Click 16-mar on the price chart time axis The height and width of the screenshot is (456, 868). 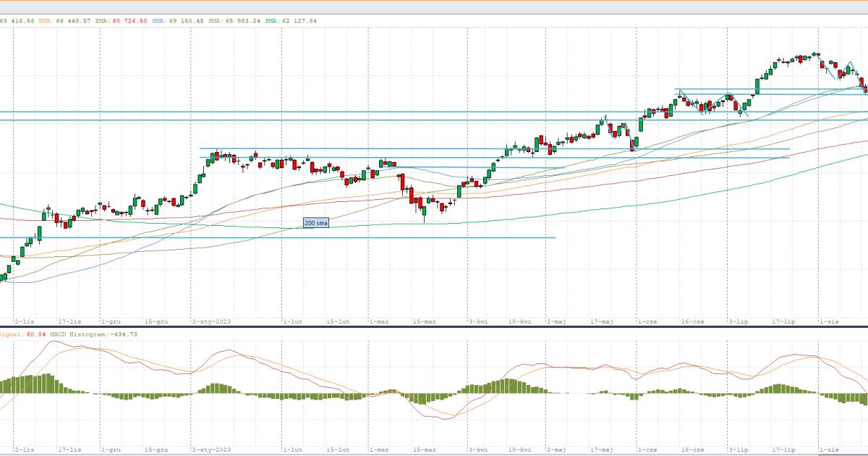424,320
